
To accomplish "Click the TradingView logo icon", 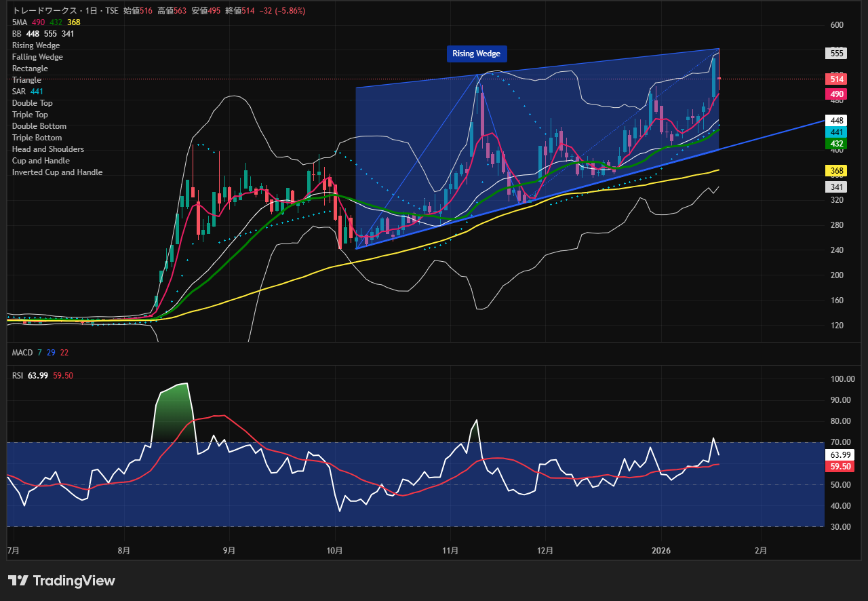I will [18, 581].
